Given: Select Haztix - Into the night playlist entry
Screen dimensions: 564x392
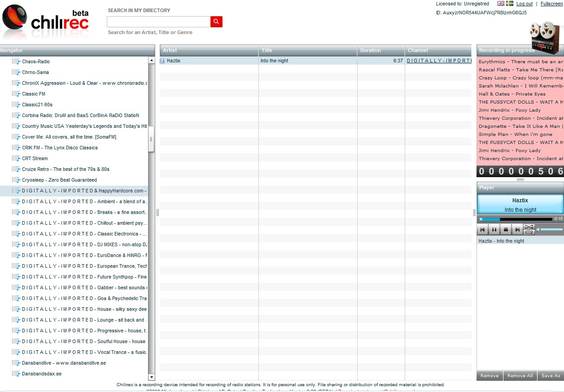Looking at the screenshot, I should (520, 241).
